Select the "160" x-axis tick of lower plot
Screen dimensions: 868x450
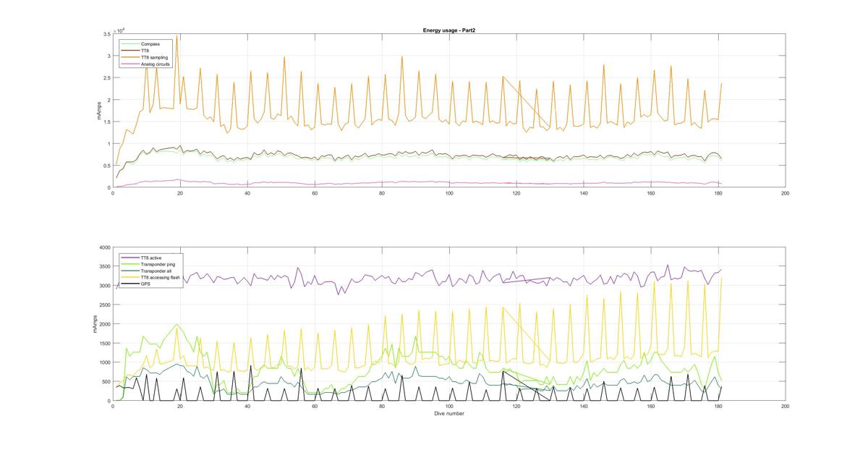click(x=651, y=407)
